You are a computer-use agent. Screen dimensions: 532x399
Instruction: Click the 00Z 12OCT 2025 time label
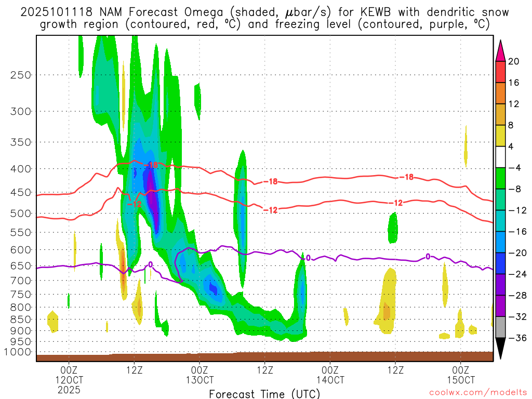click(x=69, y=380)
